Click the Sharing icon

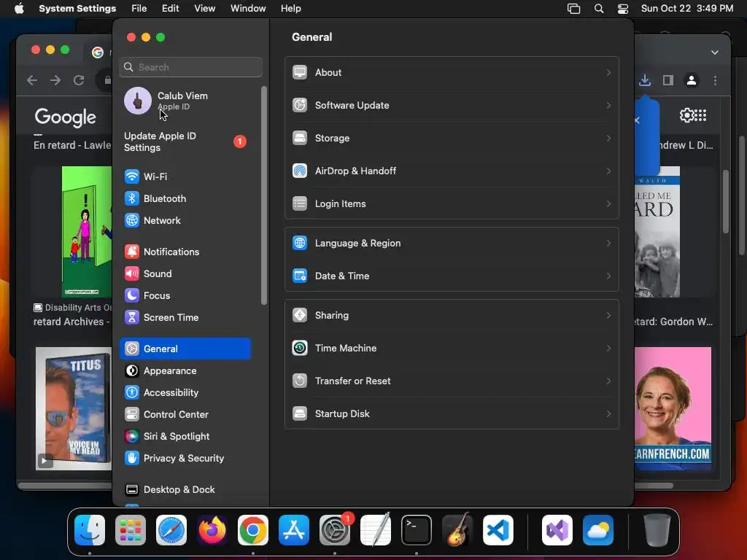click(300, 316)
